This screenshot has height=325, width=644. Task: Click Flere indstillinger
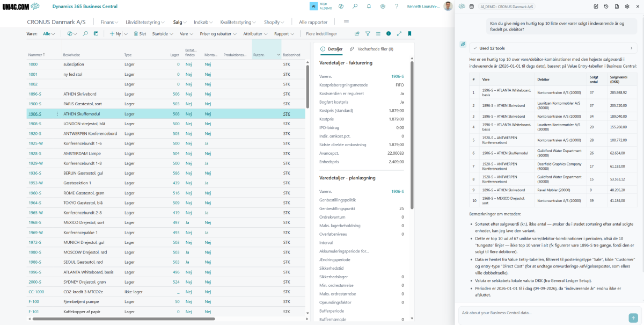click(x=321, y=33)
